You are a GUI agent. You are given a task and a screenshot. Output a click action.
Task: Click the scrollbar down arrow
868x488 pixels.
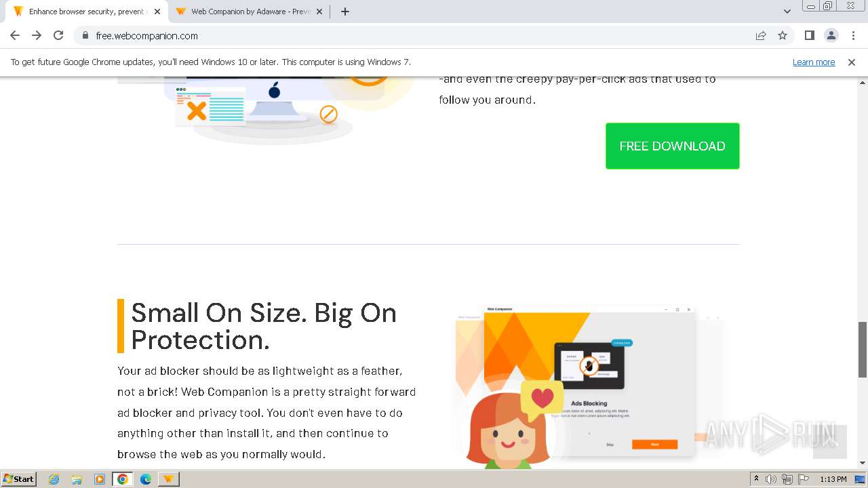(x=863, y=463)
